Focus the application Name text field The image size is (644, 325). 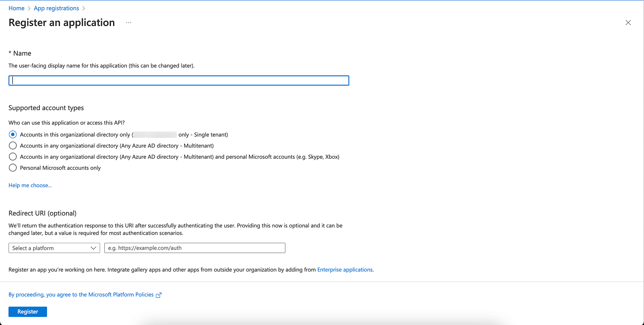(x=179, y=81)
